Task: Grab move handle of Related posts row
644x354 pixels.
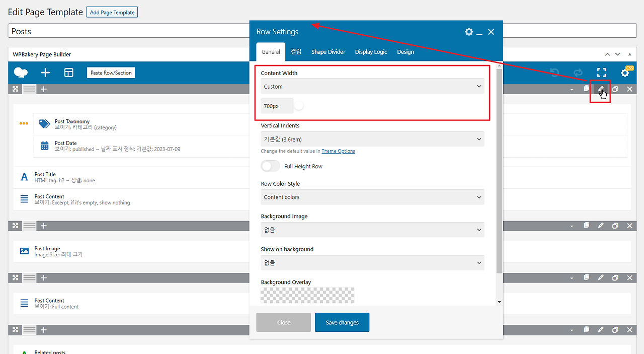Action: coord(16,330)
